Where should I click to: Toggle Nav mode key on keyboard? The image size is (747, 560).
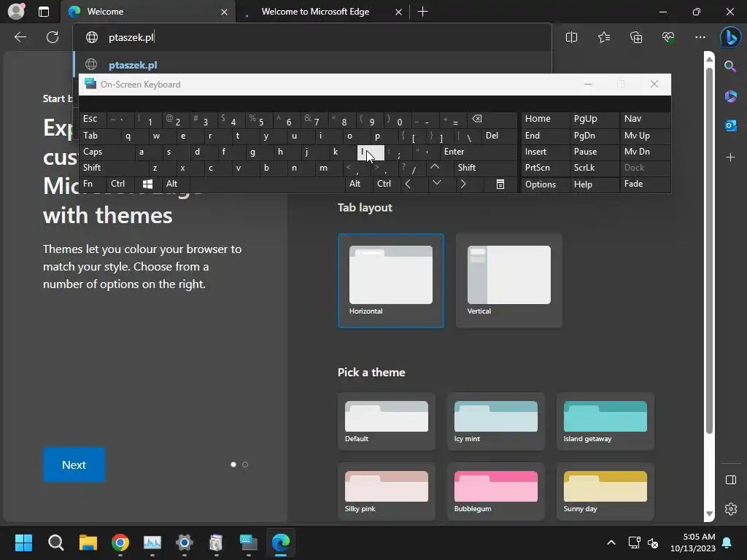click(645, 119)
